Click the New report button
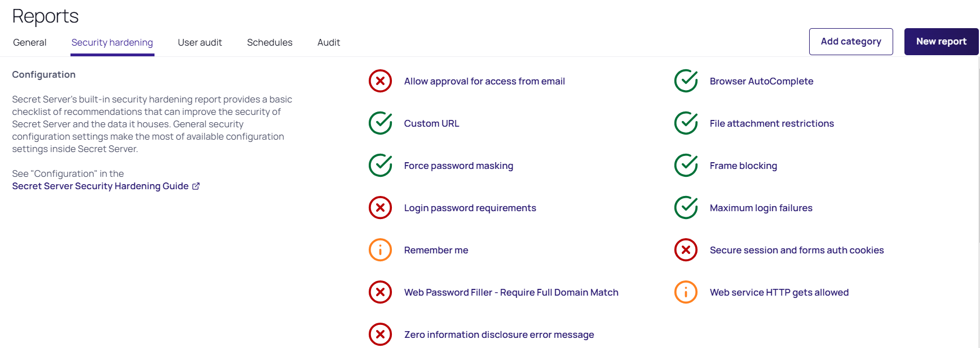The image size is (980, 348). tap(941, 41)
